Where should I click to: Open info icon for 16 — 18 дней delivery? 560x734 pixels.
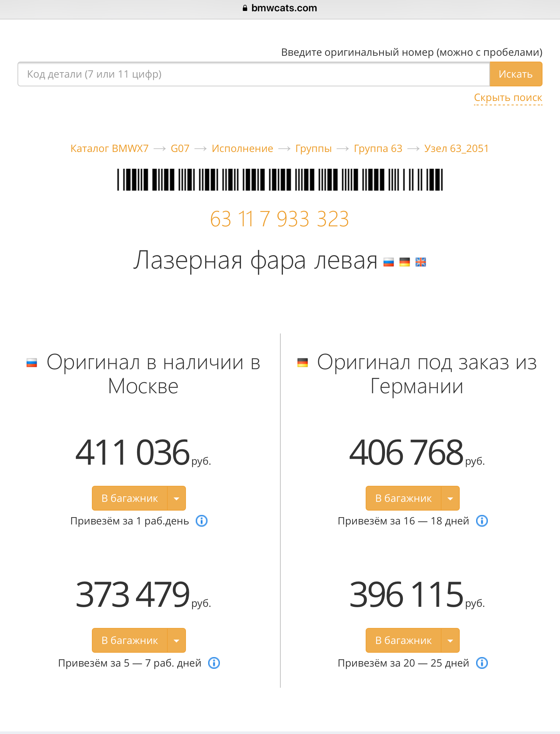pyautogui.click(x=482, y=521)
